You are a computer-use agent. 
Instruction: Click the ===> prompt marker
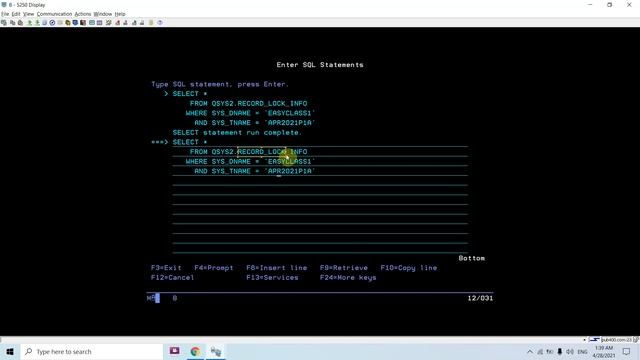[160, 142]
